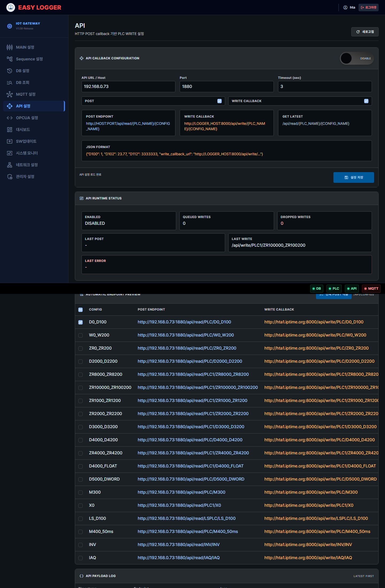Click the hta username text

(x=352, y=7)
